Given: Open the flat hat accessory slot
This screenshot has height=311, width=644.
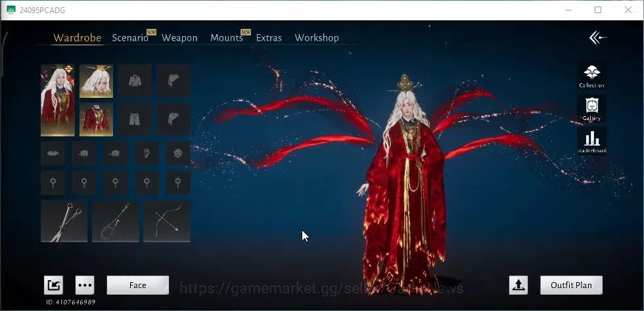Looking at the screenshot, I should (53, 153).
